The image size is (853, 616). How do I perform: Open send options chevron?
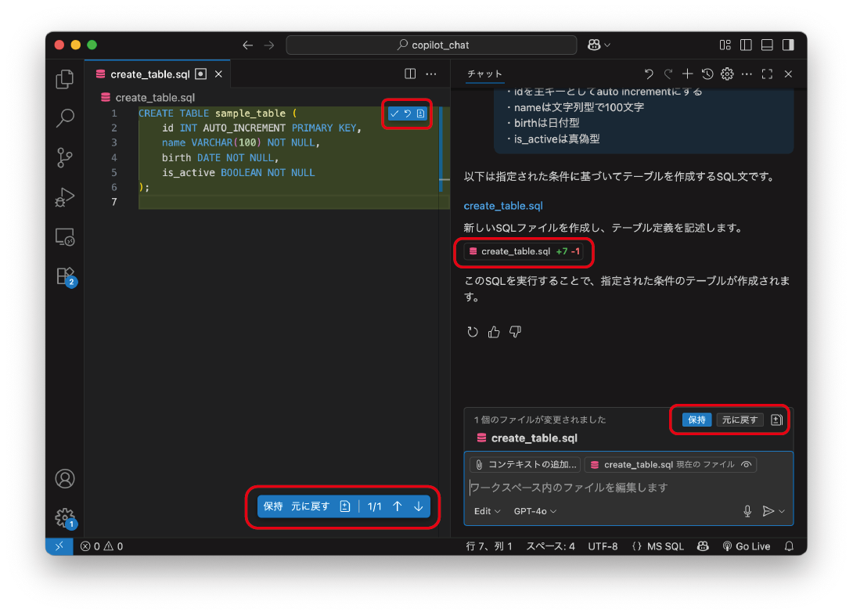point(782,512)
